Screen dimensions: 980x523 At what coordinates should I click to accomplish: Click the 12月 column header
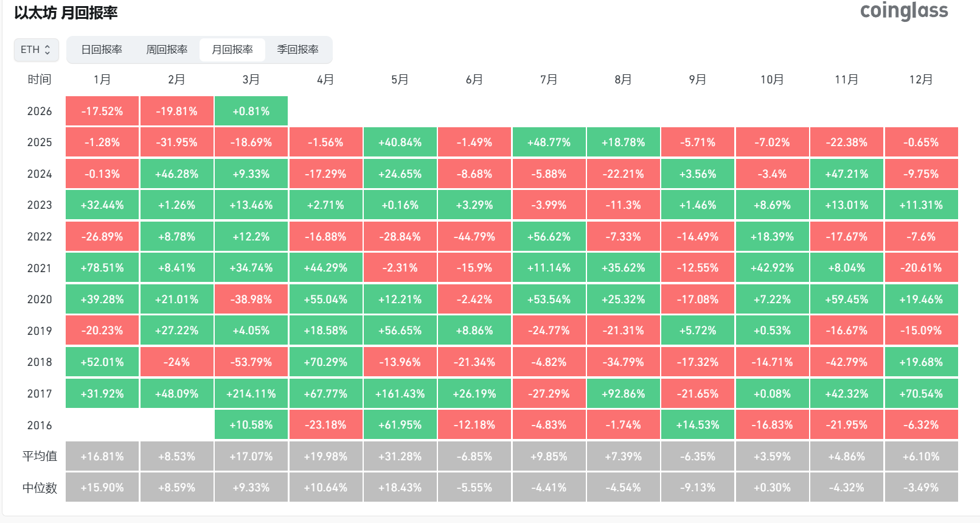coord(921,80)
